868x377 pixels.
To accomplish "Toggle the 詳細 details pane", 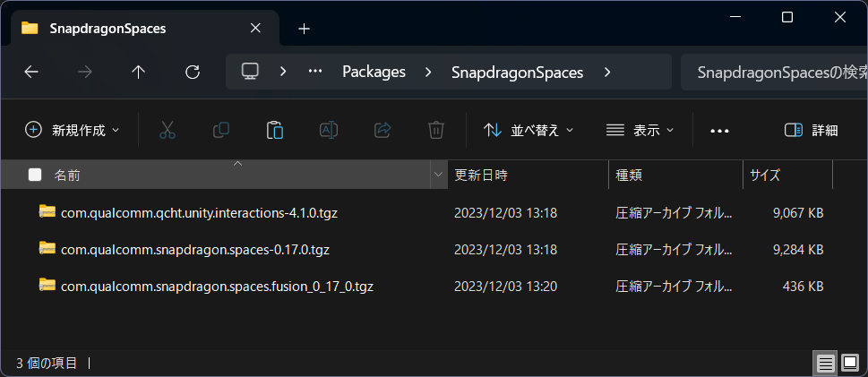I will [x=811, y=130].
